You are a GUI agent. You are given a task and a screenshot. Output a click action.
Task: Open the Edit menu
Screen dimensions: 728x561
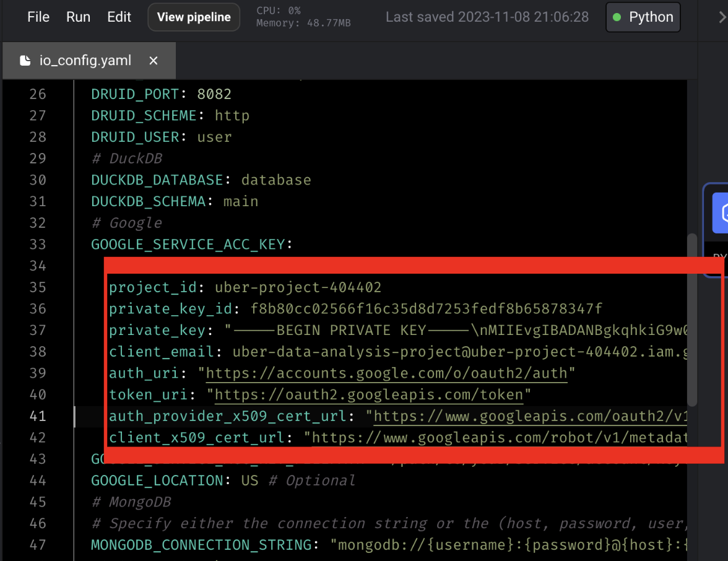[x=119, y=17]
